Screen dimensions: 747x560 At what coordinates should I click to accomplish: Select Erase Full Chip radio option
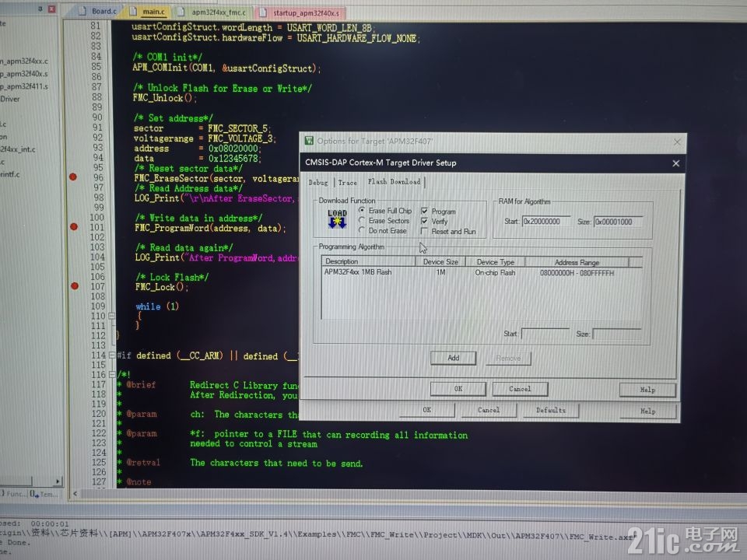tap(385, 211)
